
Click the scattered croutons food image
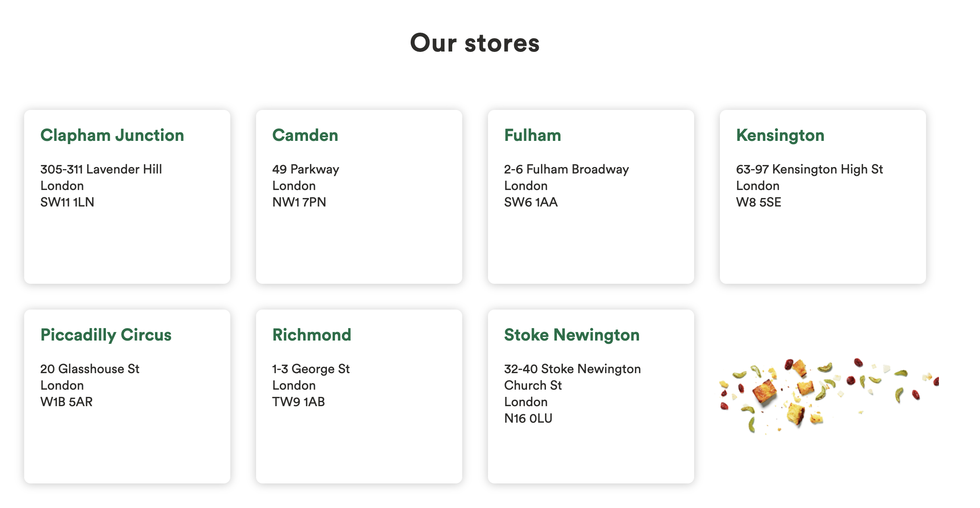829,395
